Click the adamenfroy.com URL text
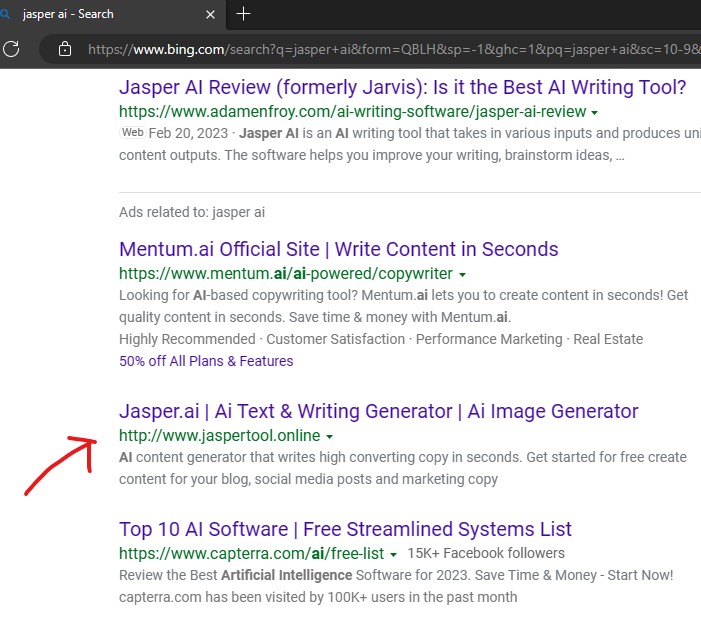This screenshot has width=701, height=636. (352, 111)
